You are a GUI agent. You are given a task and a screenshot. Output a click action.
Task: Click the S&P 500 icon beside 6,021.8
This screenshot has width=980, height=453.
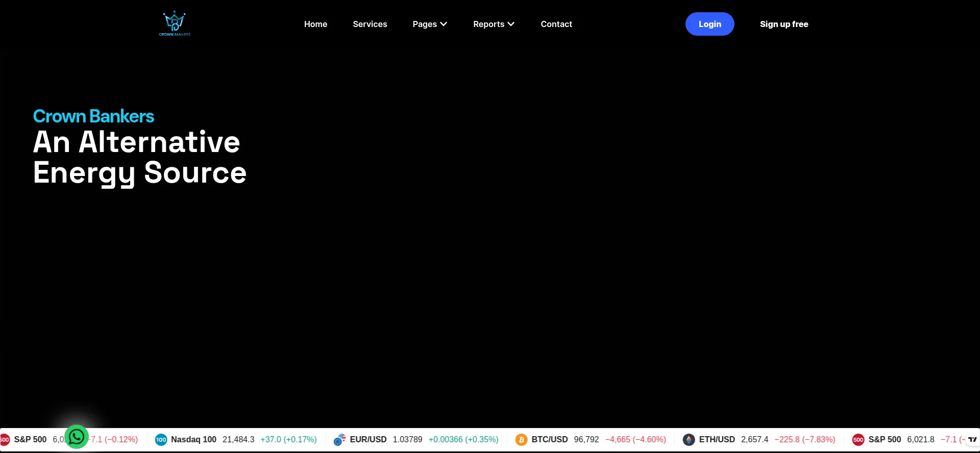click(x=859, y=440)
